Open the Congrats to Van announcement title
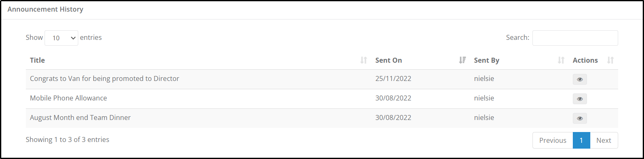The height and width of the screenshot is (159, 644). pyautogui.click(x=104, y=78)
